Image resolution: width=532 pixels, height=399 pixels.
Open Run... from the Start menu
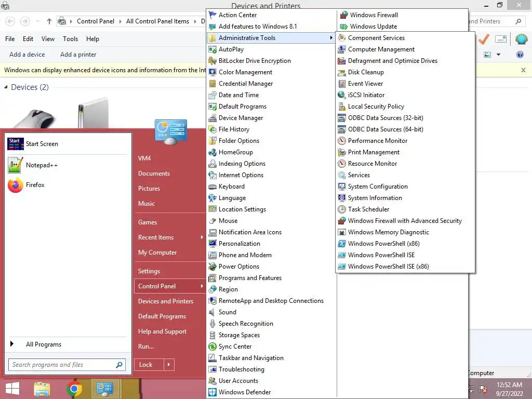point(146,347)
